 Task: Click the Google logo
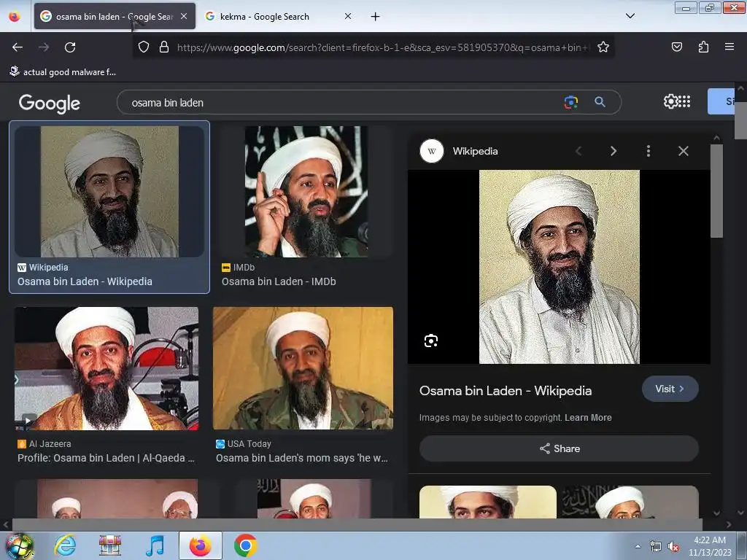tap(50, 104)
